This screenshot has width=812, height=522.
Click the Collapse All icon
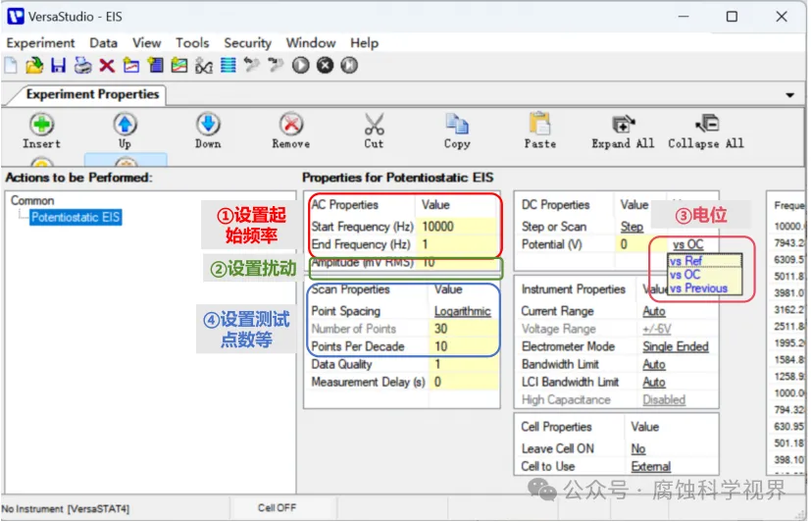click(x=706, y=125)
